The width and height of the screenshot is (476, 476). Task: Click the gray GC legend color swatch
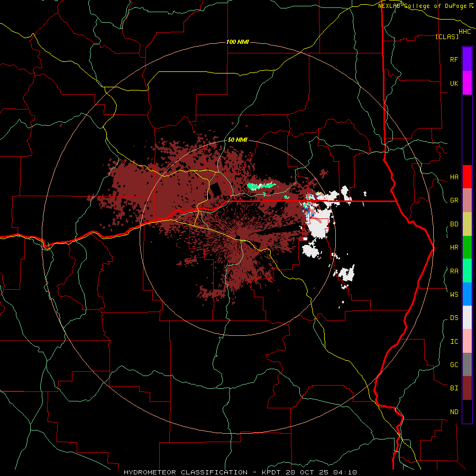tap(467, 364)
